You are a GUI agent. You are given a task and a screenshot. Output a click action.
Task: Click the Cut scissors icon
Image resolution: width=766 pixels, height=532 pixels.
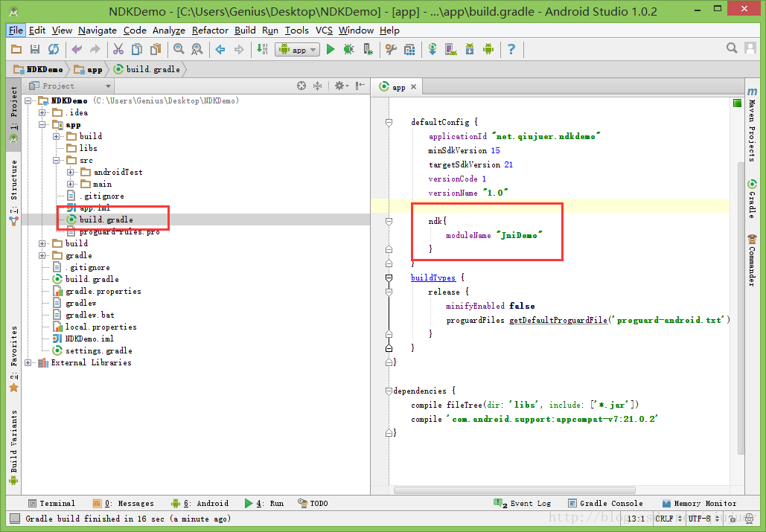[118, 49]
